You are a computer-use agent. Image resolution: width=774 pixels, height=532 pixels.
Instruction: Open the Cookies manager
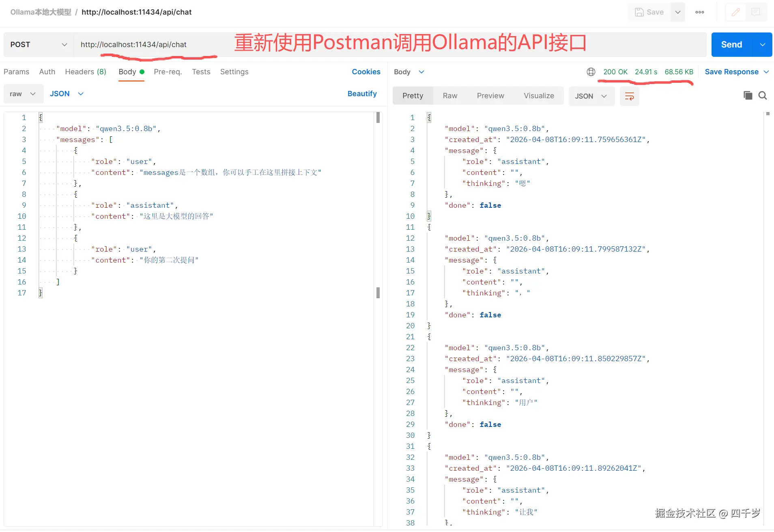click(x=366, y=72)
